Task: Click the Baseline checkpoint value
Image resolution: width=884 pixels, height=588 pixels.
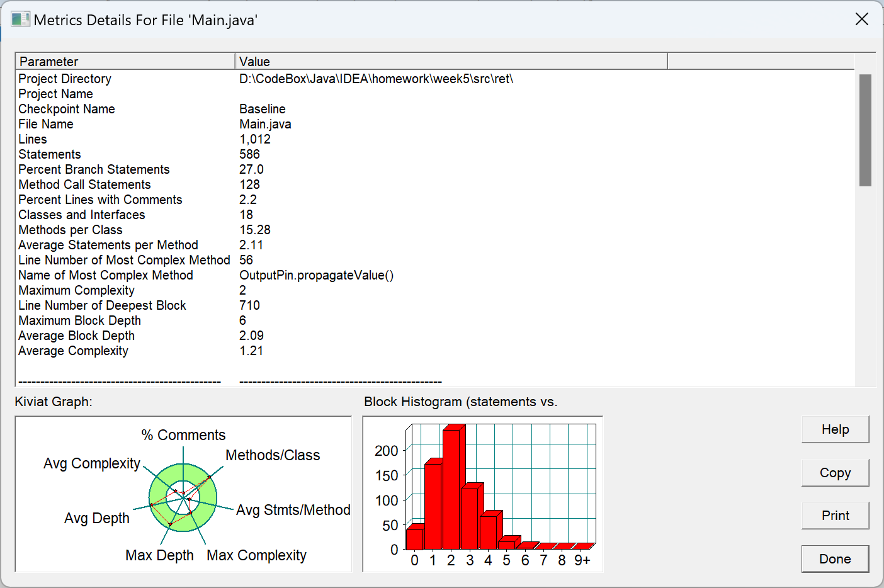Action: 263,109
